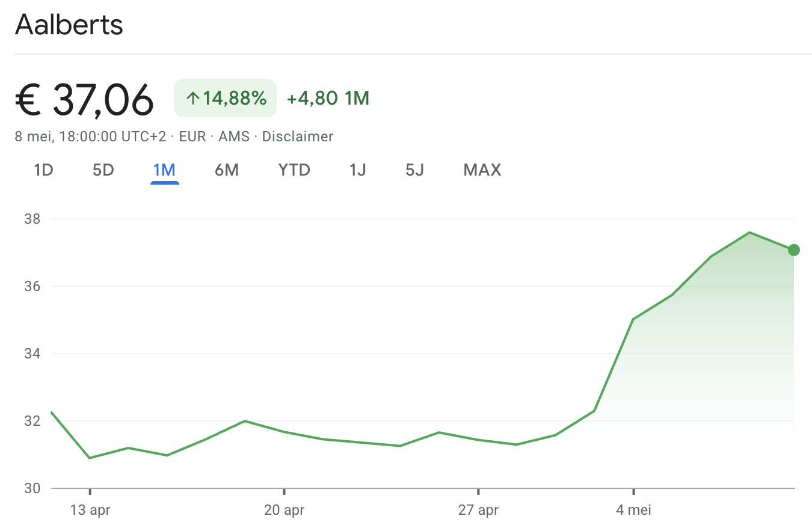
Task: Click the 20 apr axis label
Action: tap(284, 511)
